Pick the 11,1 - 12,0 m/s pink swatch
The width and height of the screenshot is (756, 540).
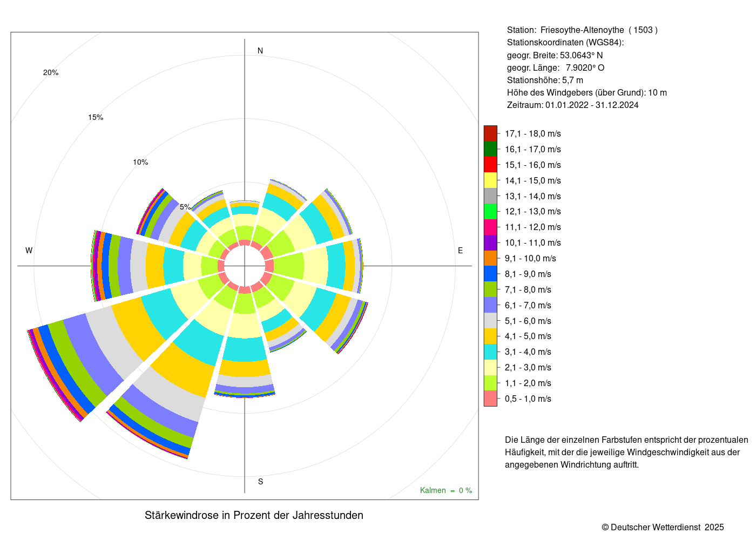tap(490, 227)
